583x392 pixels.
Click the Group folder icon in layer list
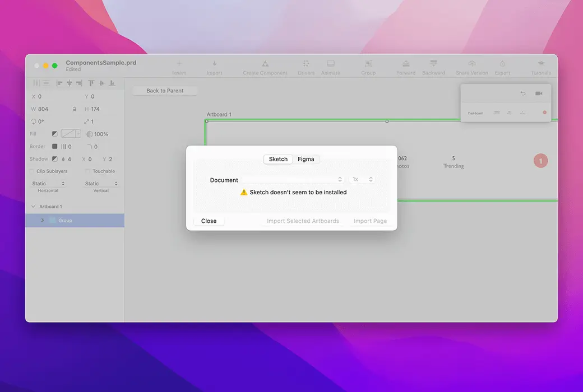point(53,220)
